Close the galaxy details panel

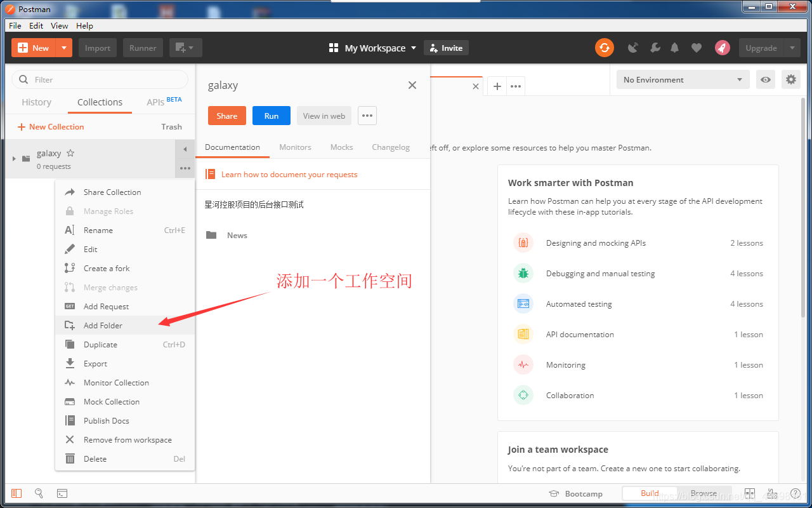point(412,85)
